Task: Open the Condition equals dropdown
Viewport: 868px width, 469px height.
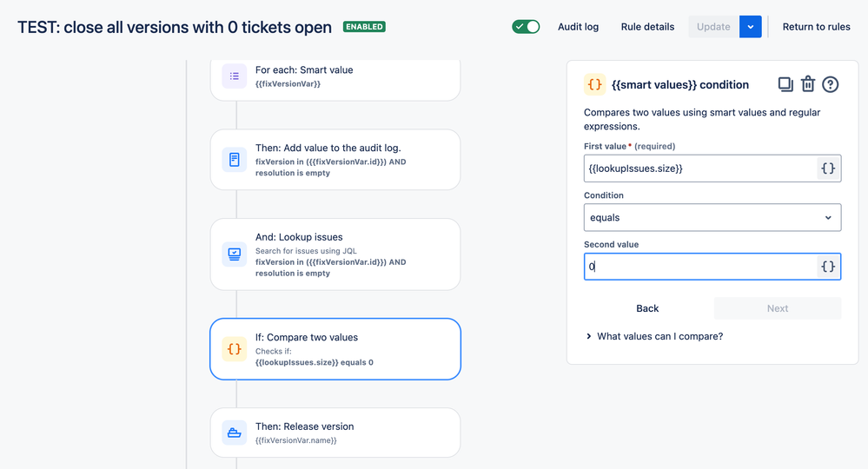Action: pyautogui.click(x=712, y=217)
